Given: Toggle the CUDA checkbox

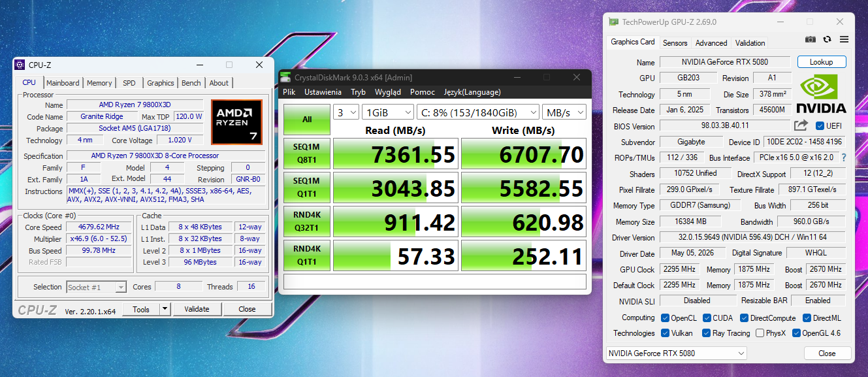Looking at the screenshot, I should pos(707,318).
